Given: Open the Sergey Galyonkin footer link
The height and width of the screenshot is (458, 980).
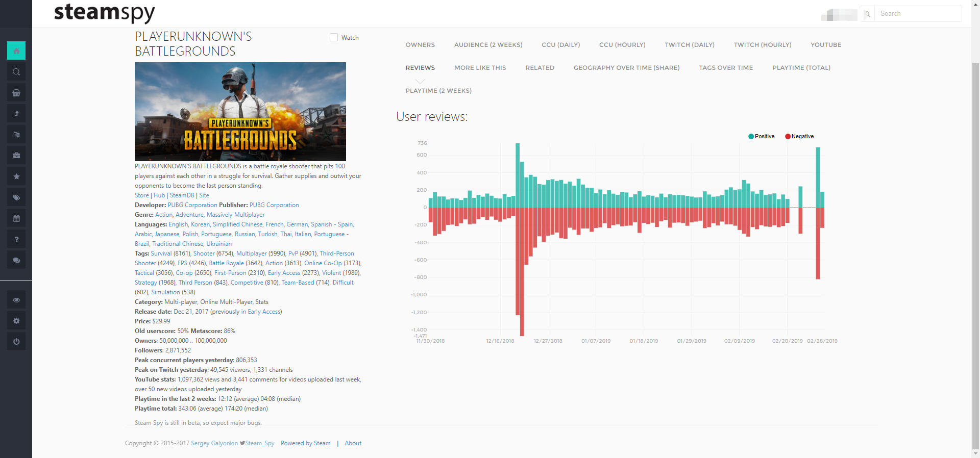Looking at the screenshot, I should [x=214, y=443].
